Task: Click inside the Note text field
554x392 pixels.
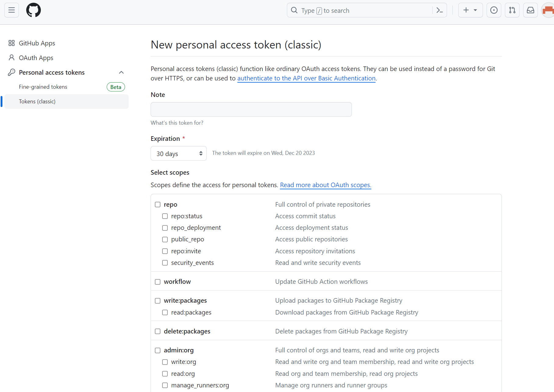Action: 251,109
